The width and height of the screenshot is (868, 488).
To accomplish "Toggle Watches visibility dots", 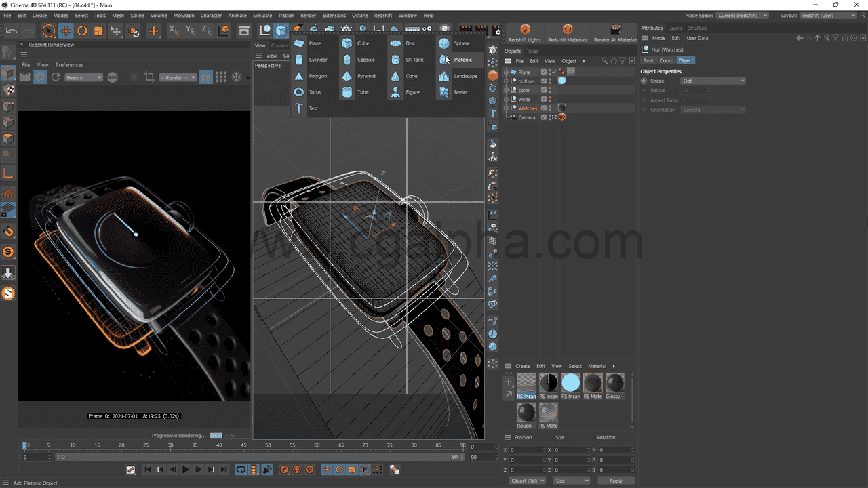I will 550,108.
